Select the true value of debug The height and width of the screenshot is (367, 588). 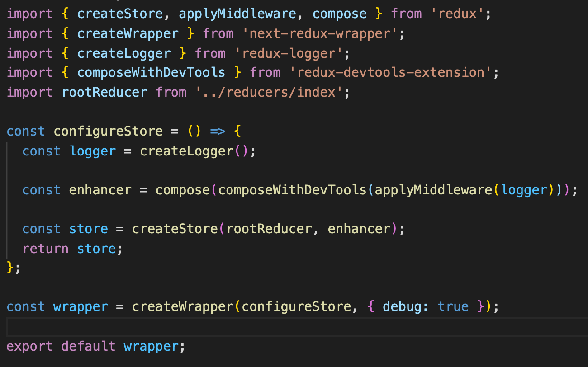point(453,307)
